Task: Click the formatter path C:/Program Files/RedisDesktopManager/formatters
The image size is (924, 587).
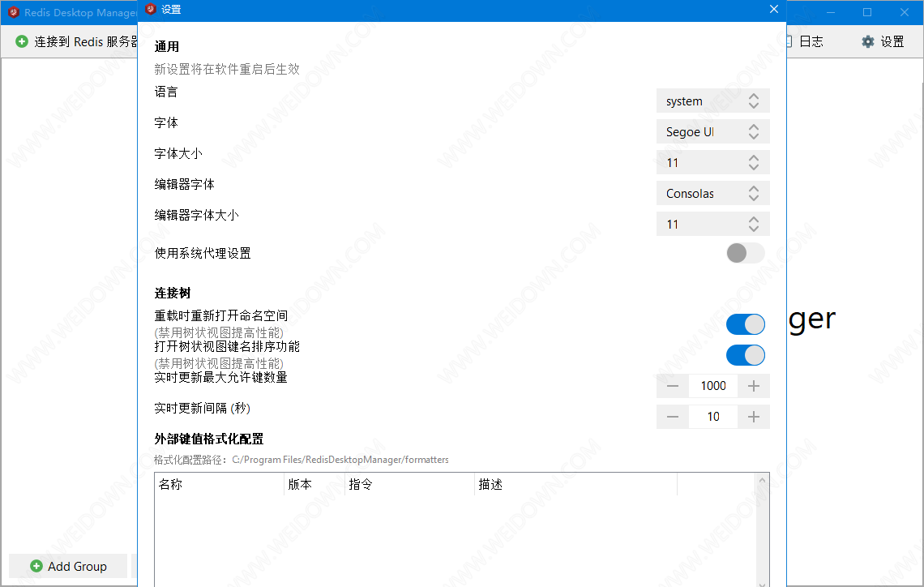Action: coord(340,460)
